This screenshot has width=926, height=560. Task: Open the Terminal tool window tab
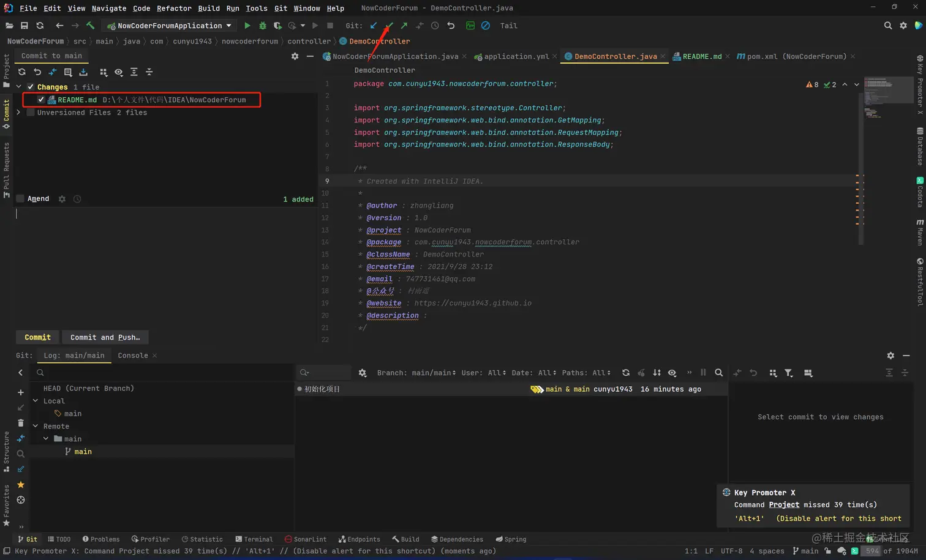(254, 539)
